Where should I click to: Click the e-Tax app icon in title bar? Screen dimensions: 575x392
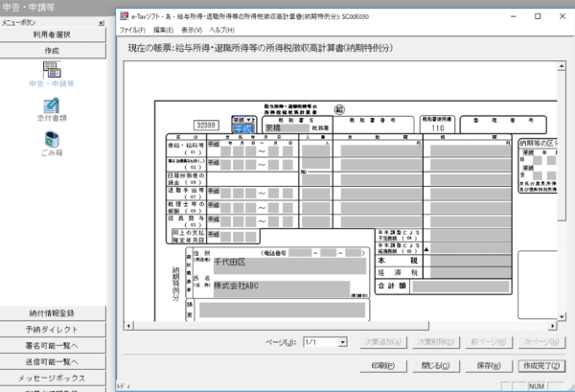125,16
